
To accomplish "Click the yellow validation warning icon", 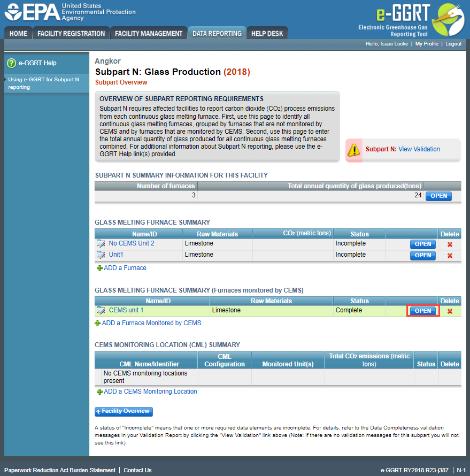I will click(354, 150).
